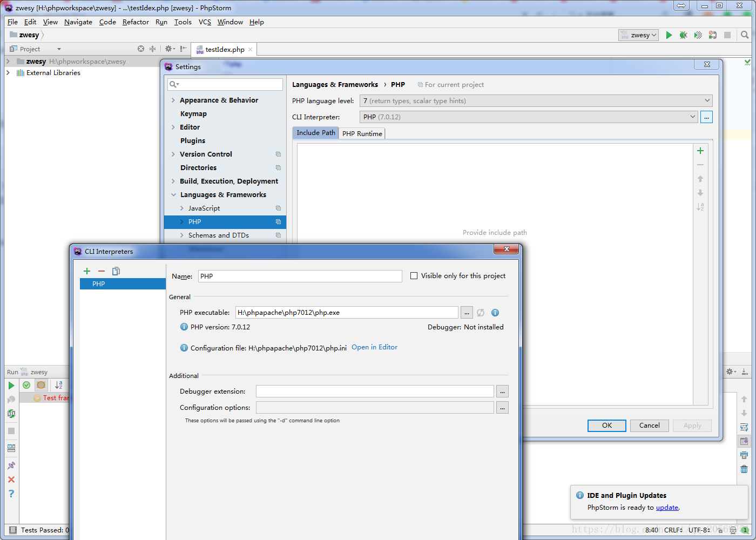Select Include Path tab
Viewport: 756px width, 540px height.
coord(316,133)
